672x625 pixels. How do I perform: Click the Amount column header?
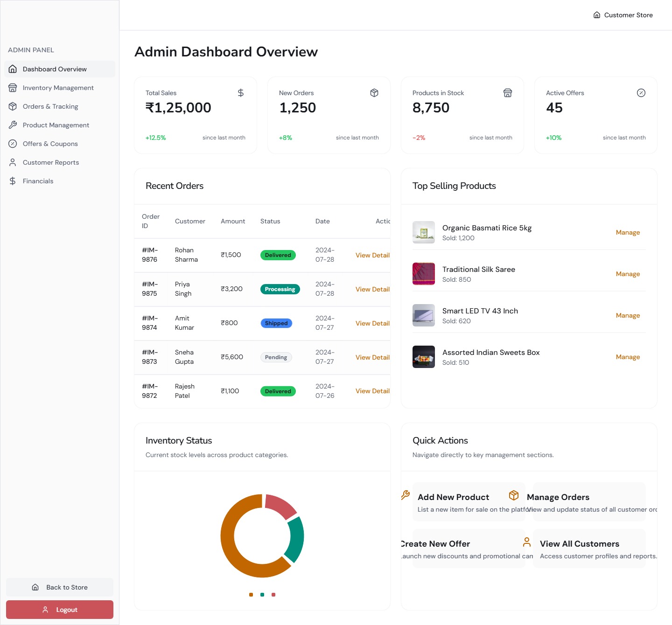click(233, 221)
